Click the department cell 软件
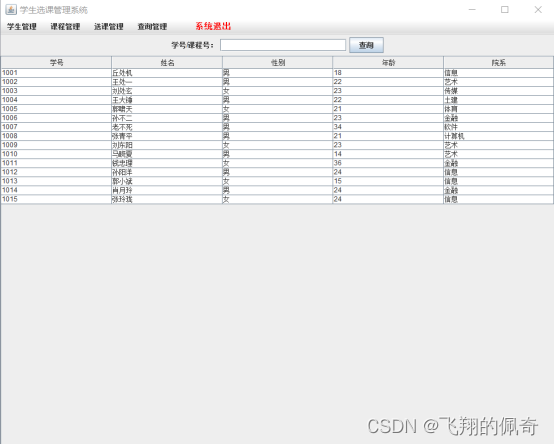The width and height of the screenshot is (554, 445). click(x=498, y=127)
